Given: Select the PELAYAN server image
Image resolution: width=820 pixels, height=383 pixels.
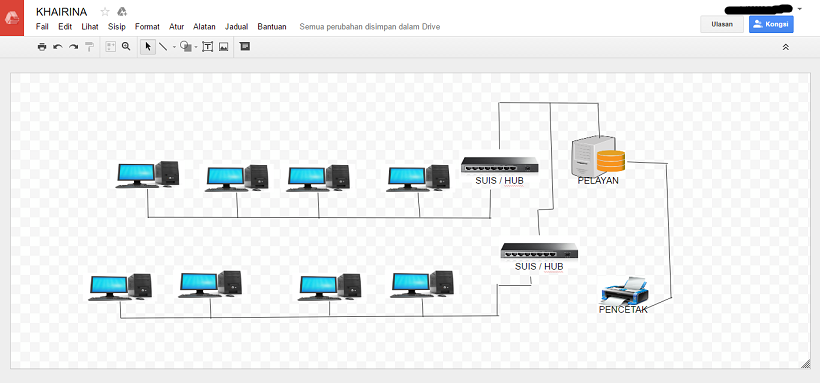Looking at the screenshot, I should coord(598,155).
